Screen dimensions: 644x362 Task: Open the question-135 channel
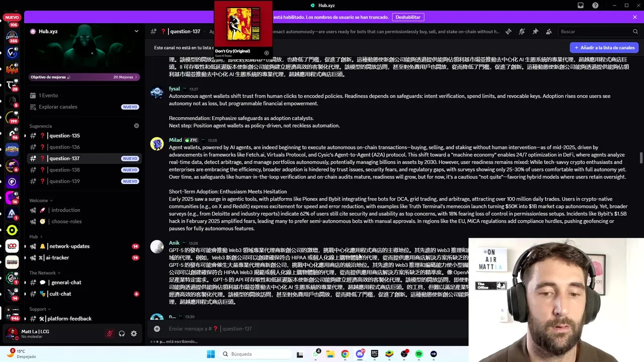coord(84,136)
